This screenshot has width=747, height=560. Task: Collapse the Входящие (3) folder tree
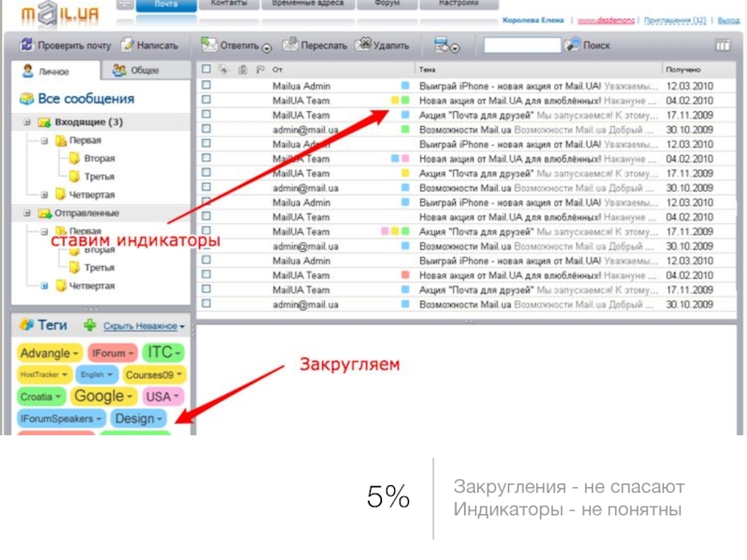click(x=27, y=122)
